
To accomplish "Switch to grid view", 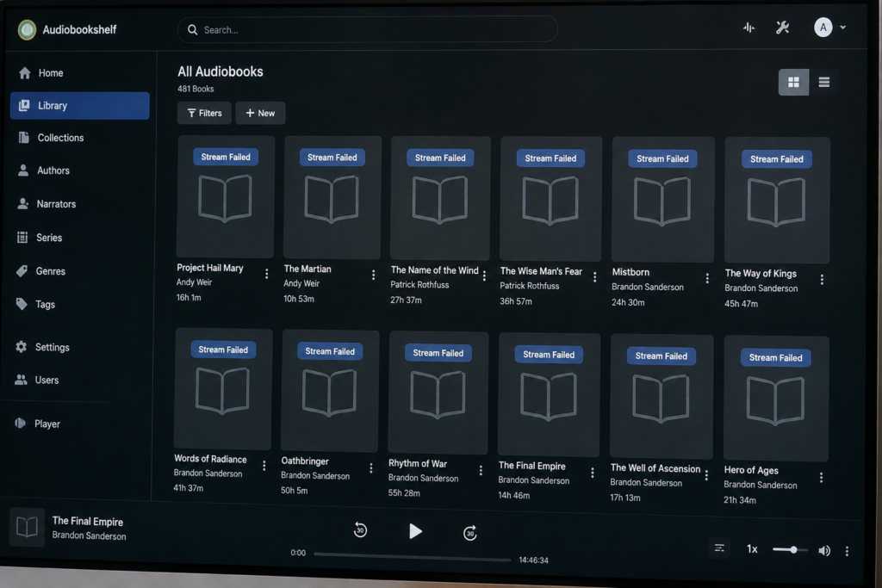I will point(793,82).
